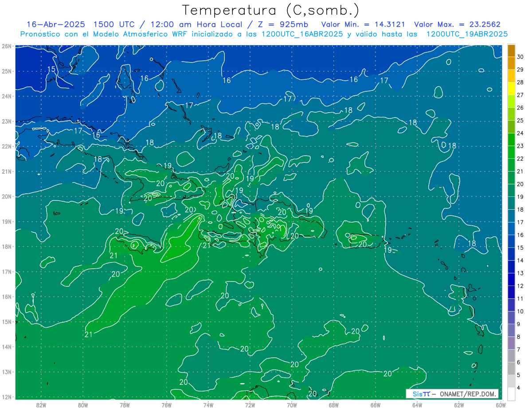
Task: Click the '20N' latitude axis label
Action: [x=6, y=196]
